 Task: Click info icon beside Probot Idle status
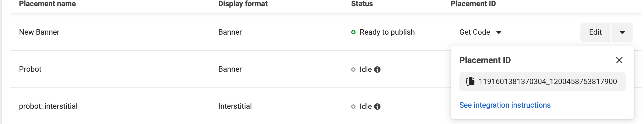[x=377, y=70]
